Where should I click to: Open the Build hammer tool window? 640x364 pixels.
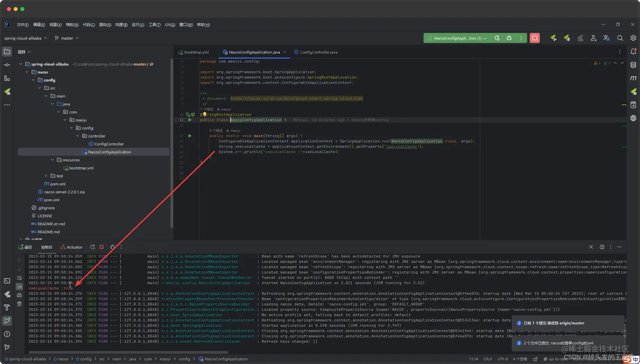[7, 307]
